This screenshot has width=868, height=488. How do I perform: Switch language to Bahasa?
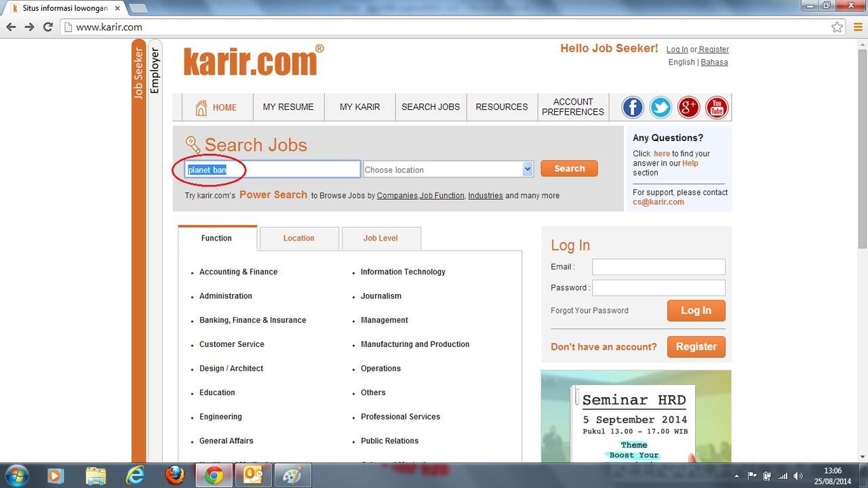pyautogui.click(x=714, y=62)
